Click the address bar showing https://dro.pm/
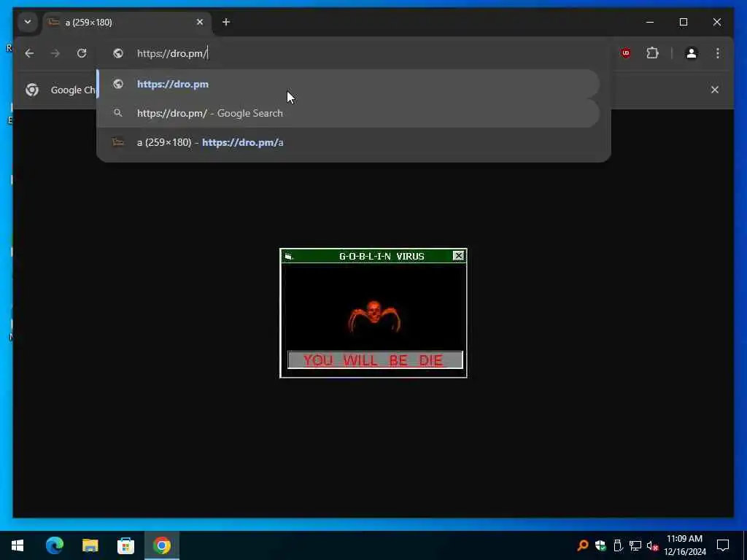Viewport: 747px width, 560px height. (354, 53)
